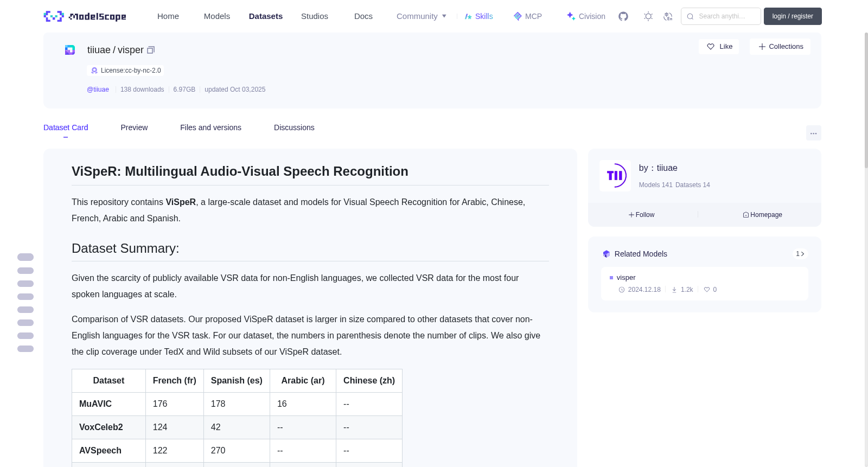Click the plus icon beside Collections
The width and height of the screenshot is (868, 467).
point(762,47)
